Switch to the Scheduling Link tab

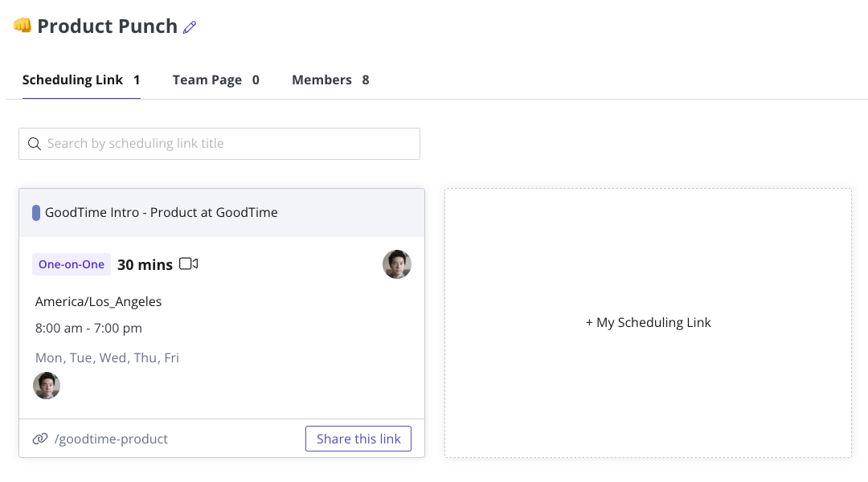81,80
